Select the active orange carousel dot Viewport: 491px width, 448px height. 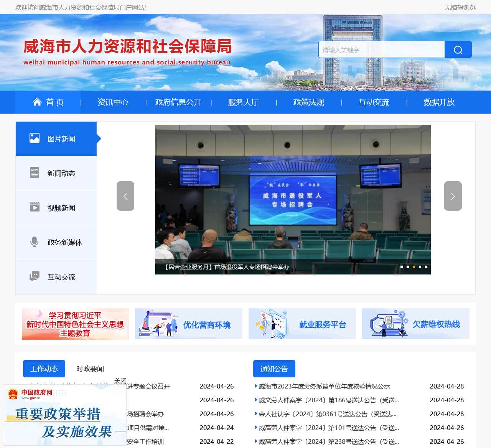414,266
